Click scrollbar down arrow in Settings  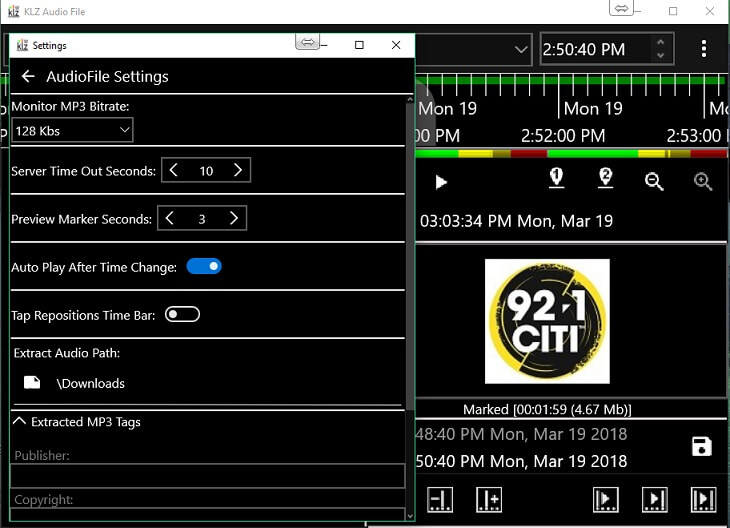coord(410,515)
